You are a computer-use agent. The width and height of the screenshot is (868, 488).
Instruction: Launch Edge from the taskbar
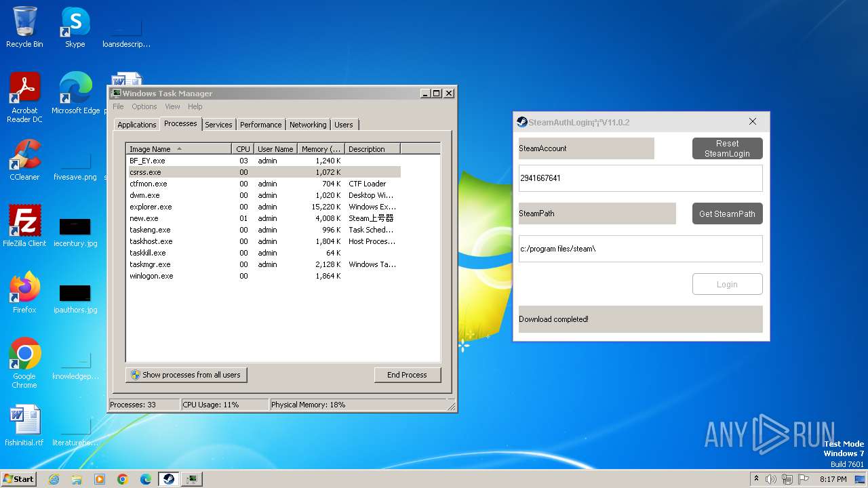click(146, 479)
